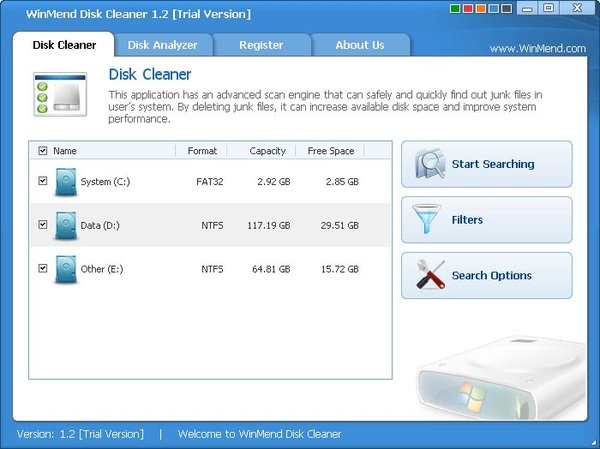Open the Register tab
Image resolution: width=600 pixels, height=449 pixels.
[261, 45]
